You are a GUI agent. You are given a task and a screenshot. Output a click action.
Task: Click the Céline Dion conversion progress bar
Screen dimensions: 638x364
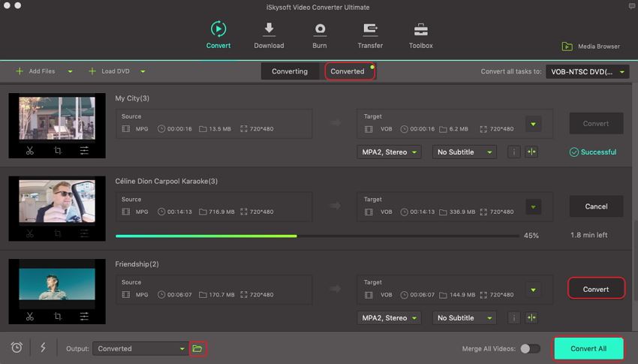(x=317, y=236)
